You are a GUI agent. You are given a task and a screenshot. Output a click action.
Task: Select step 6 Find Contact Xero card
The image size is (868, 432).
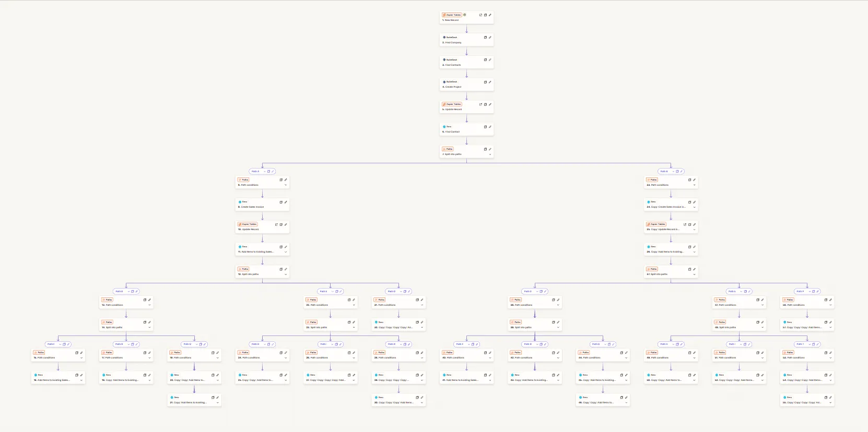pos(466,129)
